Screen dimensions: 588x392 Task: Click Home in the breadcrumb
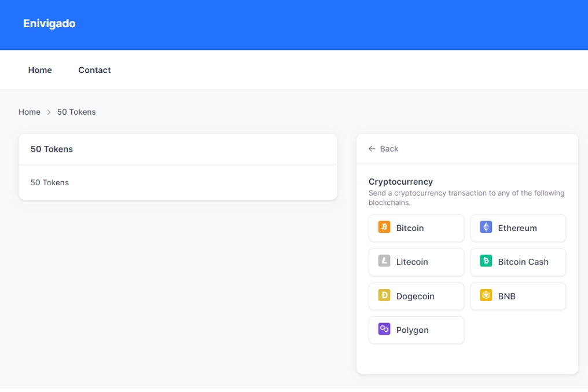pos(30,112)
